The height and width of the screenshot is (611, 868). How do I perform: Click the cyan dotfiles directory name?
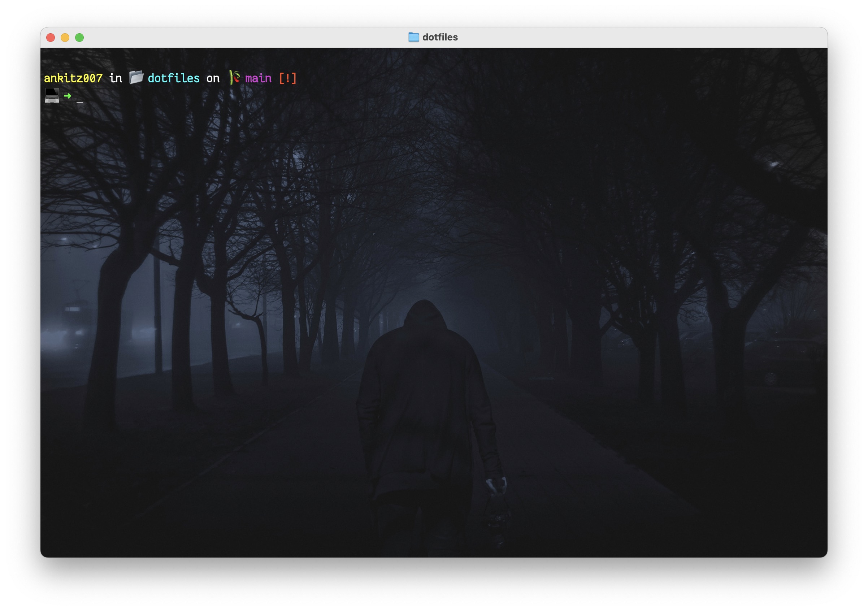point(174,78)
